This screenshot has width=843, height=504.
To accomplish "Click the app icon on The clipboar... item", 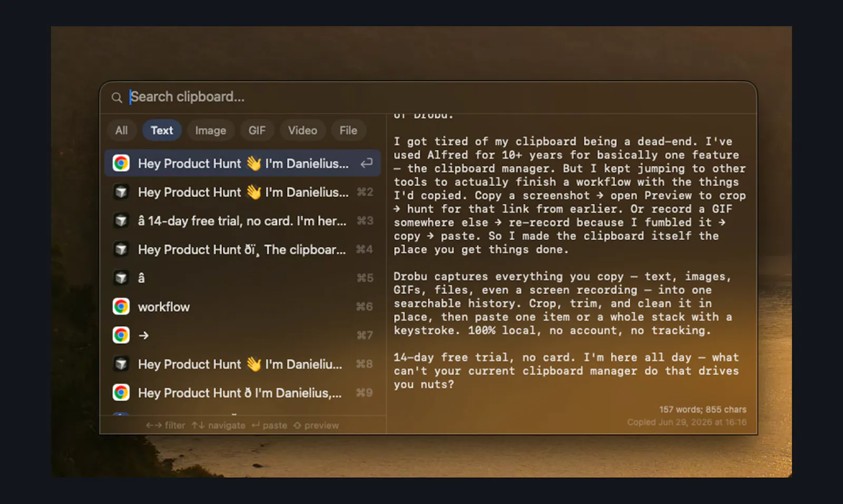I will tap(121, 250).
